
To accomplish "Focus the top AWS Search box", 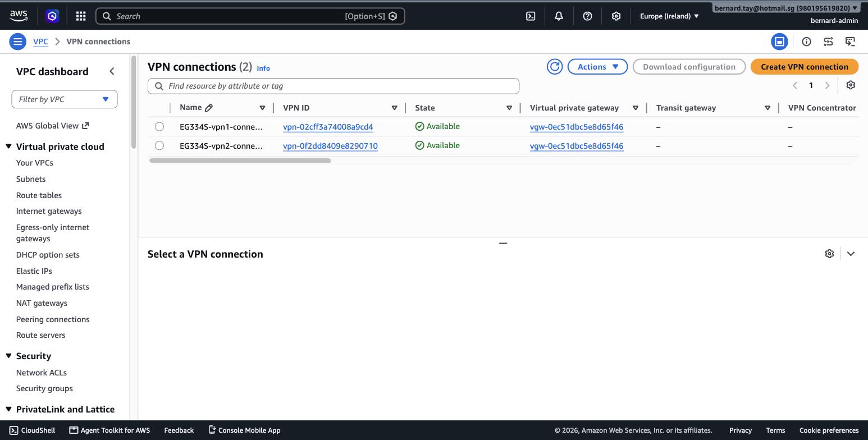I will pyautogui.click(x=250, y=16).
